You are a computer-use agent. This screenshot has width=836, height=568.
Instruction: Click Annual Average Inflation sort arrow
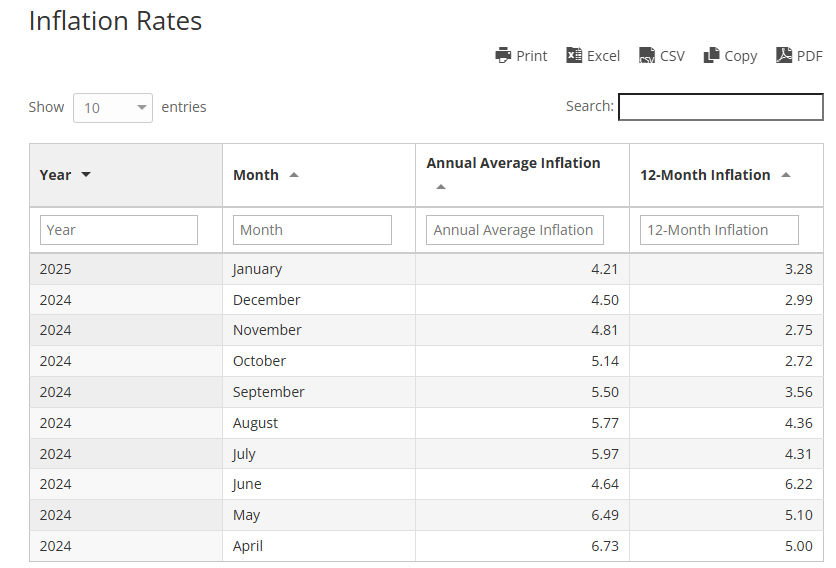coord(440,187)
